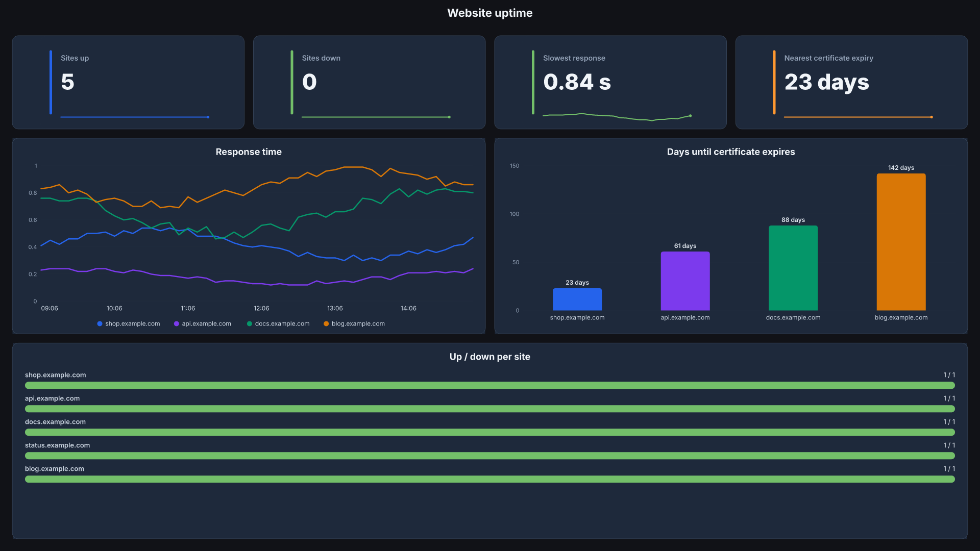Click the Nearest certificate expiry 23 days value
The height and width of the screenshot is (551, 980).
[826, 82]
